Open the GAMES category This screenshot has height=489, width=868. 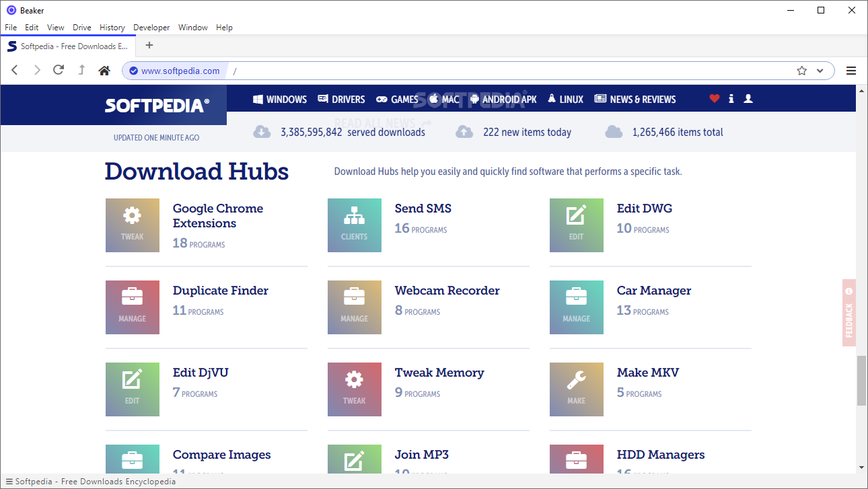pyautogui.click(x=397, y=99)
